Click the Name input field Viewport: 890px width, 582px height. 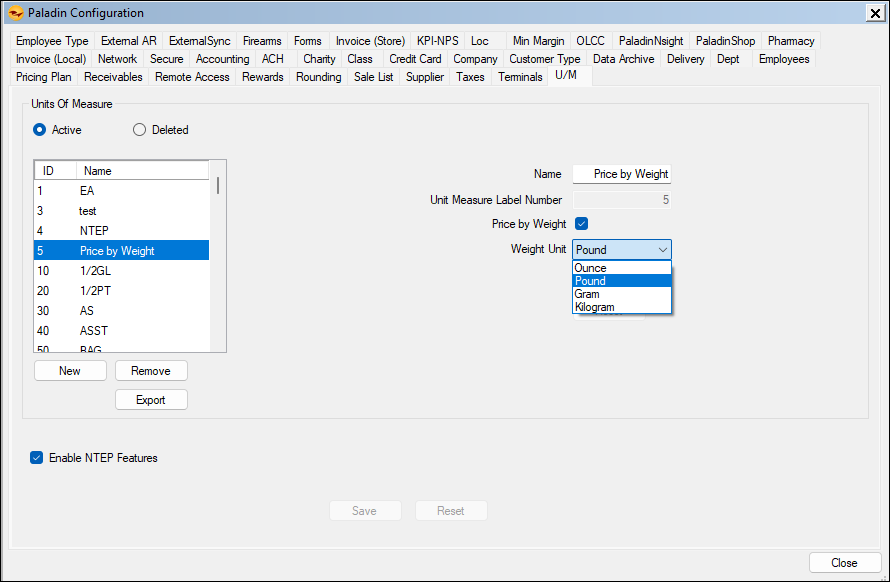point(621,174)
